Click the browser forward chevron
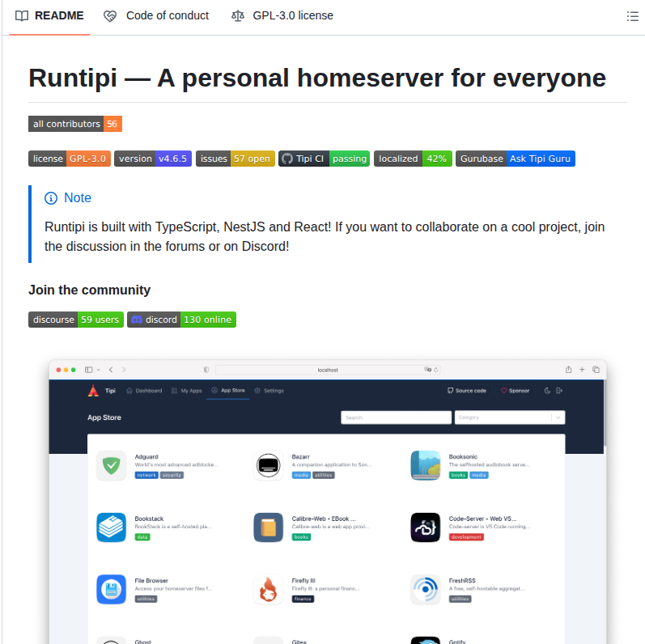Image resolution: width=645 pixels, height=644 pixels. [x=124, y=370]
